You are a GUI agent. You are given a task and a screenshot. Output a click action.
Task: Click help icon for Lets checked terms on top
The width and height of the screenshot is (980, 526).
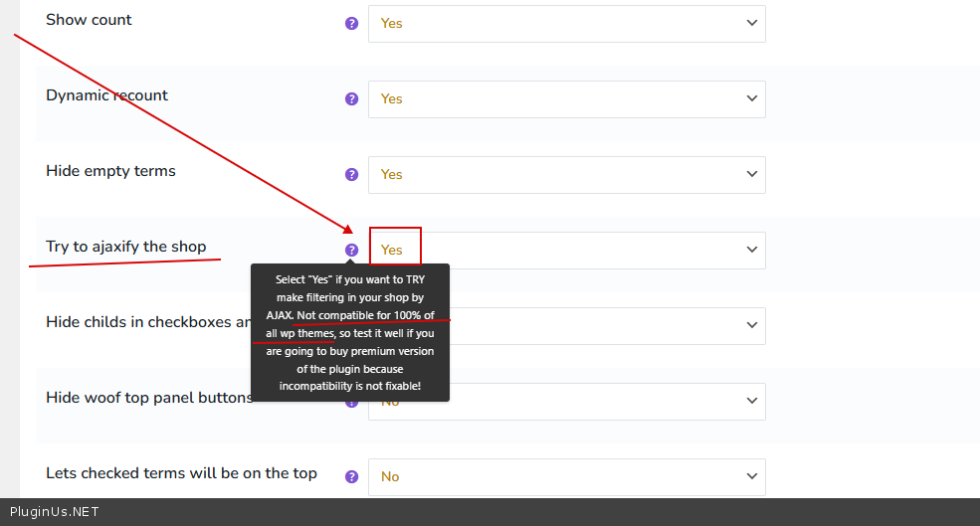point(351,477)
